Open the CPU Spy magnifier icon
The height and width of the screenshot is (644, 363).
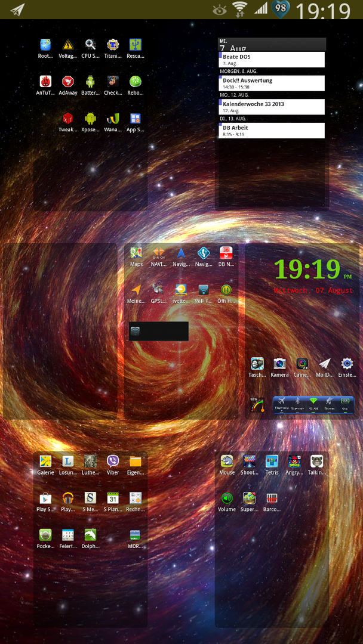point(90,45)
